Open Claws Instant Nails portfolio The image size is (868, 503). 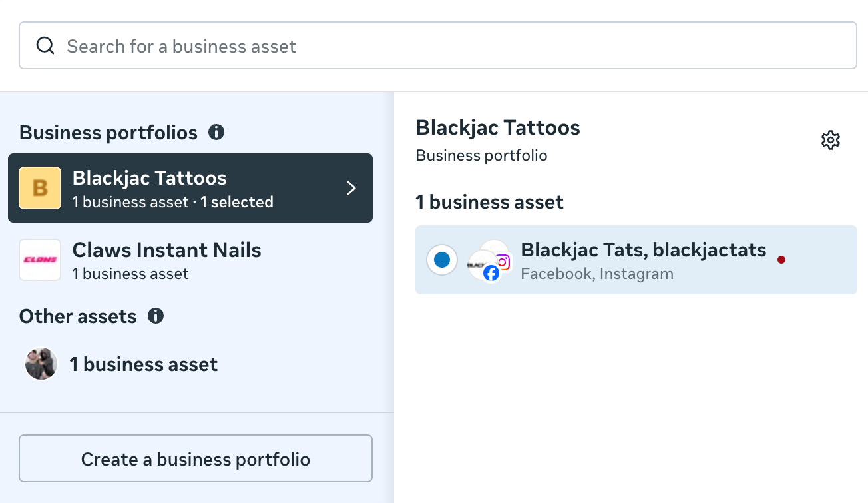click(166, 251)
